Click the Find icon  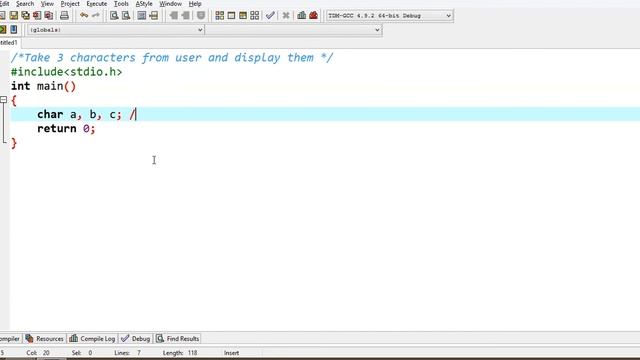(x=114, y=16)
